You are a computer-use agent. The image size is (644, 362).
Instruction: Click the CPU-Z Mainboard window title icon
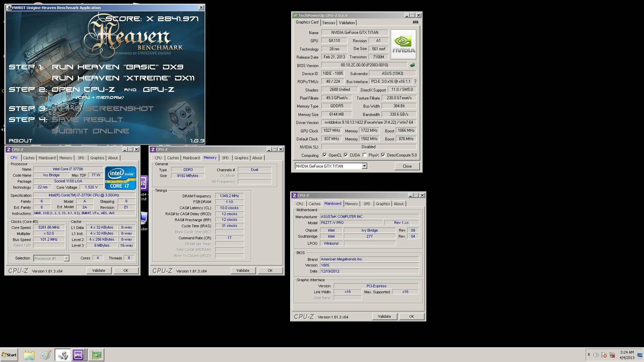click(294, 195)
